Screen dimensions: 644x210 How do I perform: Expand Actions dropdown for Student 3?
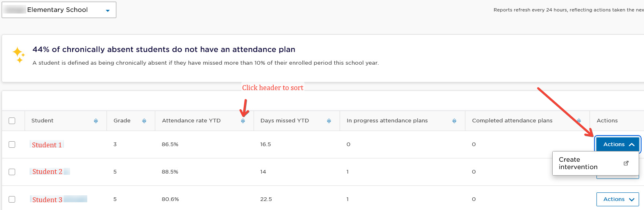coord(617,199)
